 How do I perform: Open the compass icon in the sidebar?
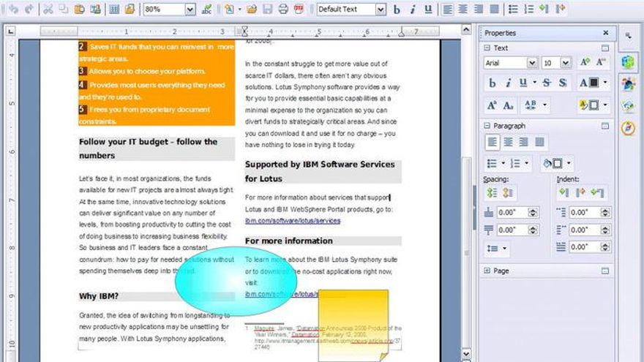tap(627, 128)
